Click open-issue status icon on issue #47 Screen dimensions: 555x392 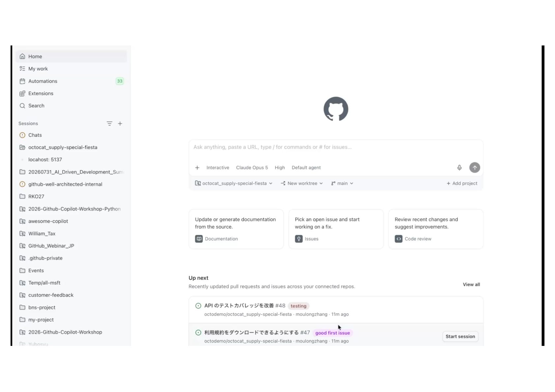[198, 333]
